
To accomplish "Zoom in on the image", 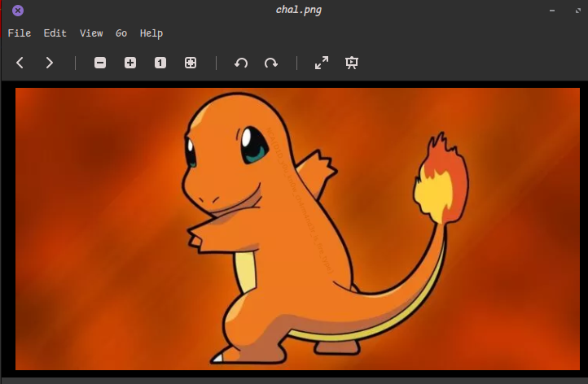I will pyautogui.click(x=130, y=63).
